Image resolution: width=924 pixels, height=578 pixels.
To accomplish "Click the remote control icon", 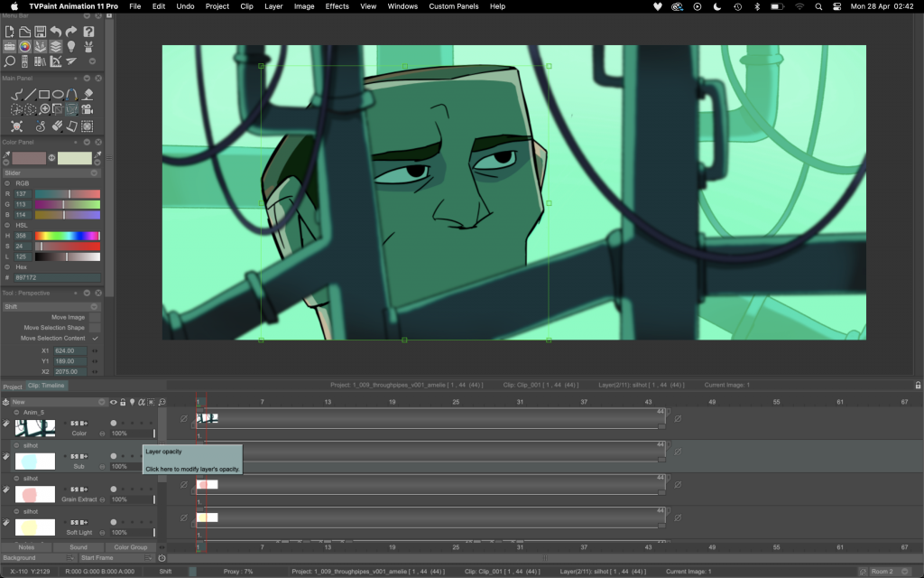I will pyautogui.click(x=24, y=61).
